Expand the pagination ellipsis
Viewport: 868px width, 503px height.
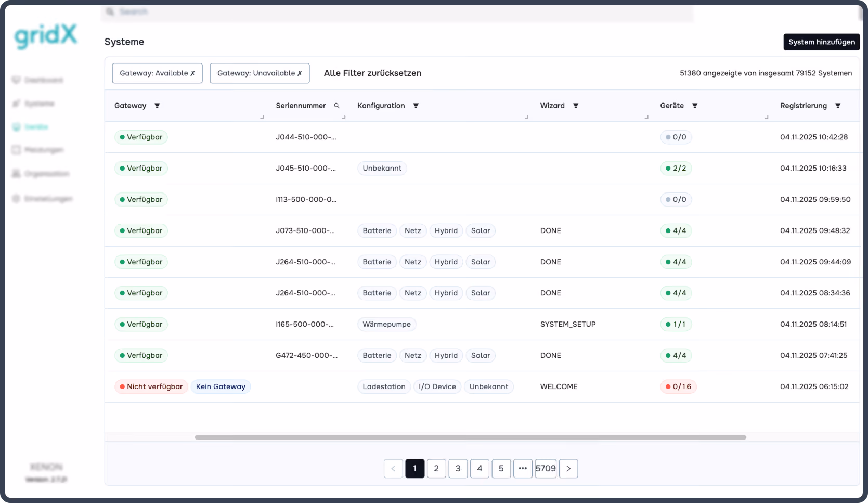coord(523,469)
